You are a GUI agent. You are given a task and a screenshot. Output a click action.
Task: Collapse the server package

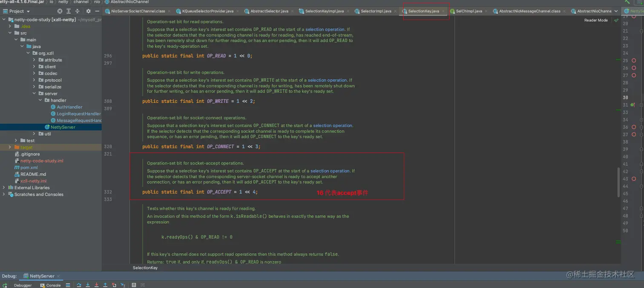(x=34, y=94)
